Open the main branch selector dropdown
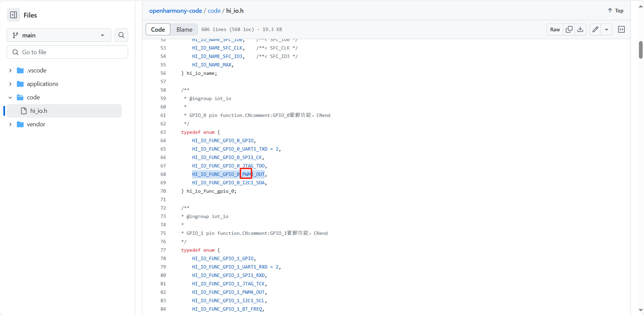The height and width of the screenshot is (315, 644). point(59,35)
